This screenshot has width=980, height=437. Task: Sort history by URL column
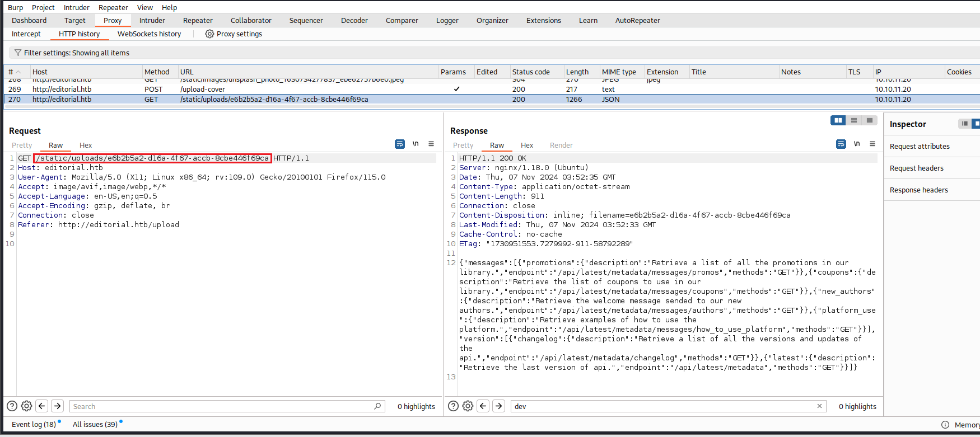308,72
